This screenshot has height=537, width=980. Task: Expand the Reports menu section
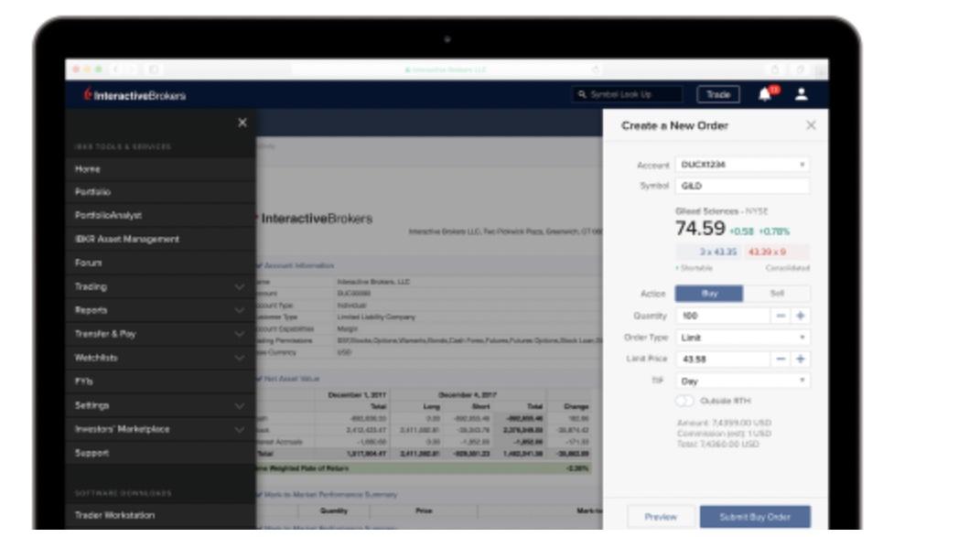(x=160, y=311)
